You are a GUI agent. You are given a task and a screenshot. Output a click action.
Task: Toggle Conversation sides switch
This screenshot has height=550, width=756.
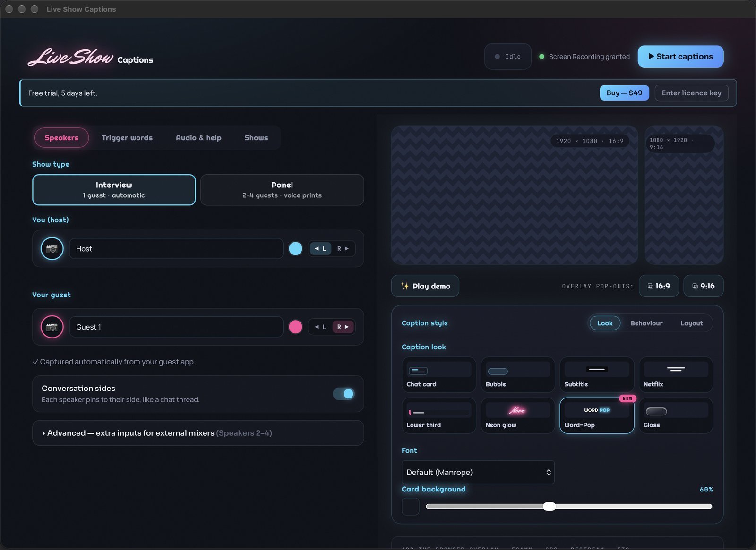pos(344,394)
